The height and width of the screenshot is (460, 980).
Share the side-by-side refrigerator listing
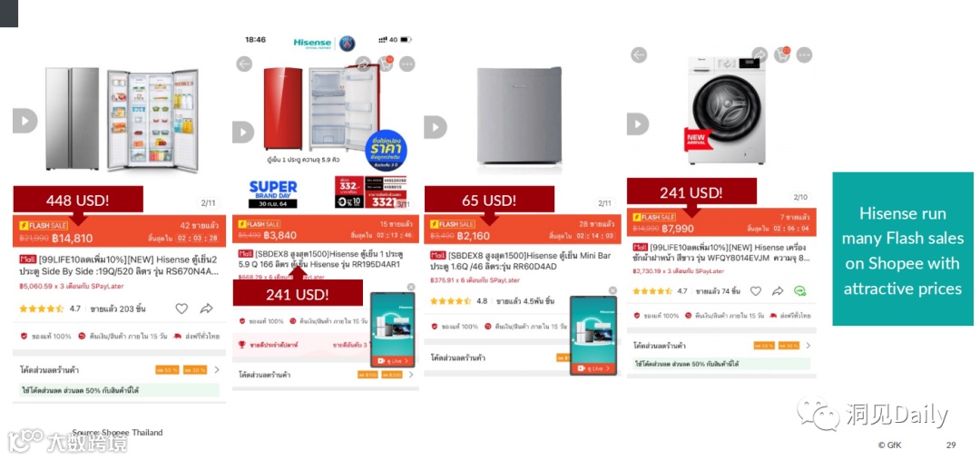206,308
